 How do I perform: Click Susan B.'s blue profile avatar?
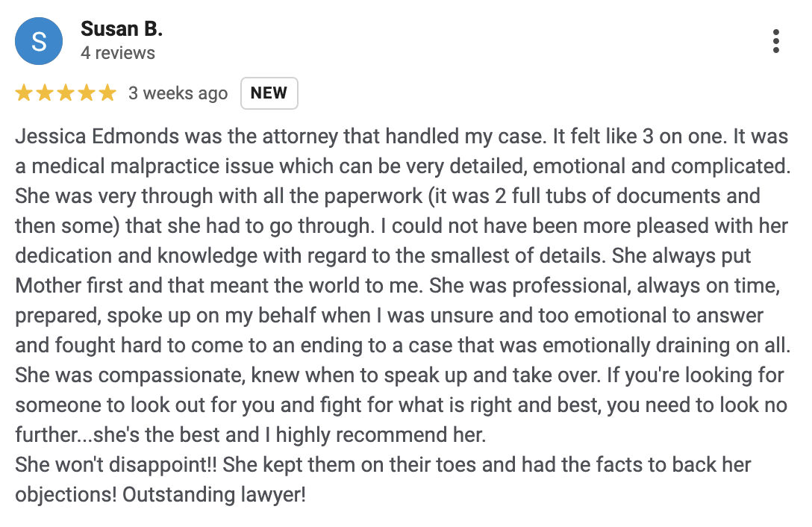tap(39, 41)
